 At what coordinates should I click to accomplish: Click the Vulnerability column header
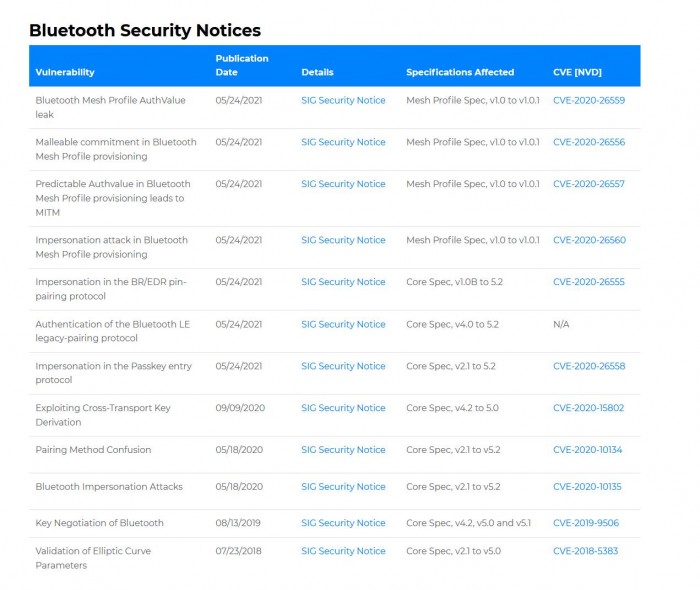[x=65, y=72]
